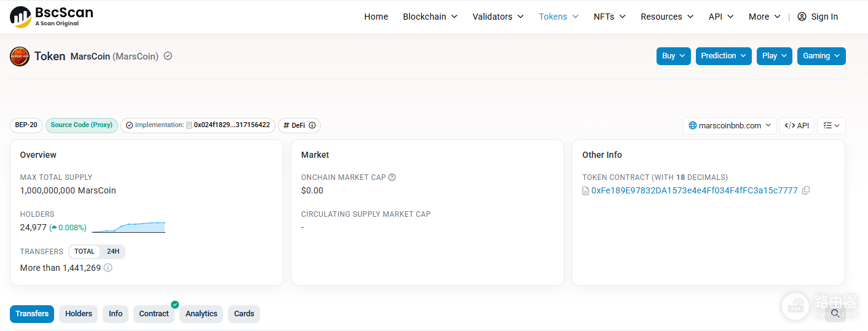868x331 pixels.
Task: Expand the More menu
Action: click(x=765, y=17)
